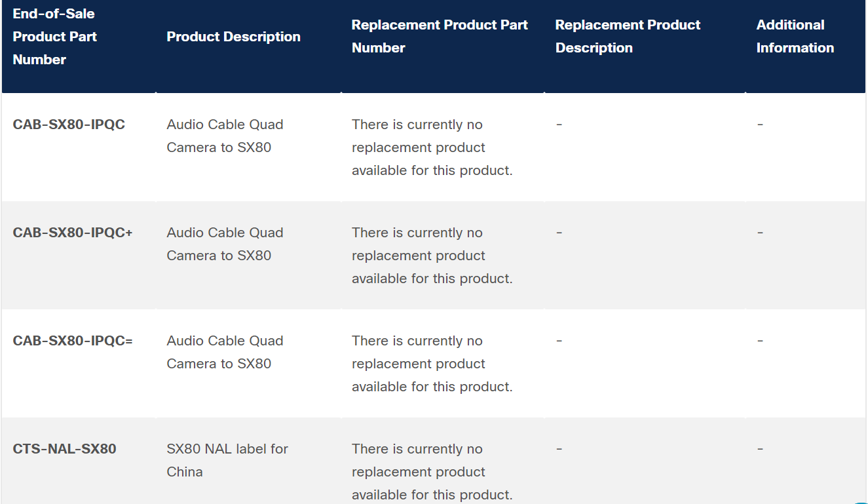Click the SX80 NAL label for China description

(x=227, y=460)
